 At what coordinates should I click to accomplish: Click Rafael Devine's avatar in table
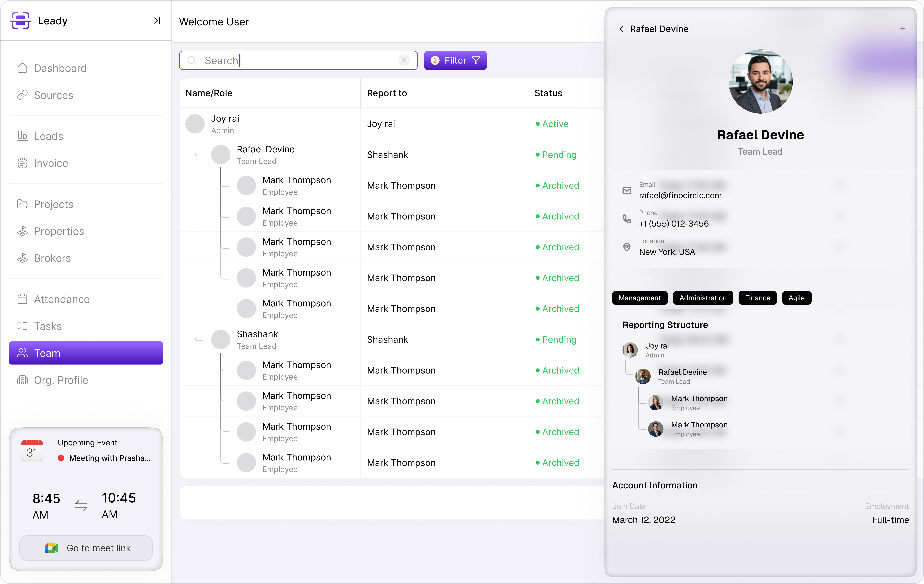pyautogui.click(x=221, y=155)
